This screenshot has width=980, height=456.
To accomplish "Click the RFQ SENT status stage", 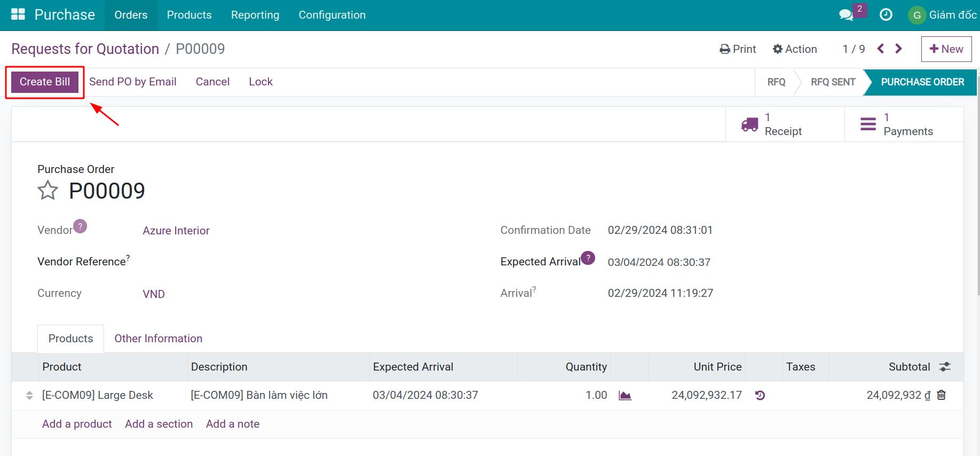I will (833, 82).
